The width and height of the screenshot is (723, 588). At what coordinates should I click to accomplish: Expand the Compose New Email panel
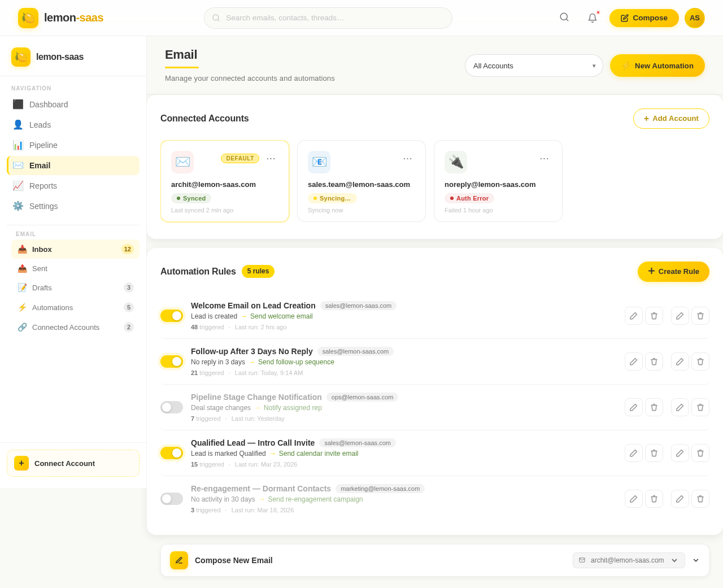(x=695, y=560)
